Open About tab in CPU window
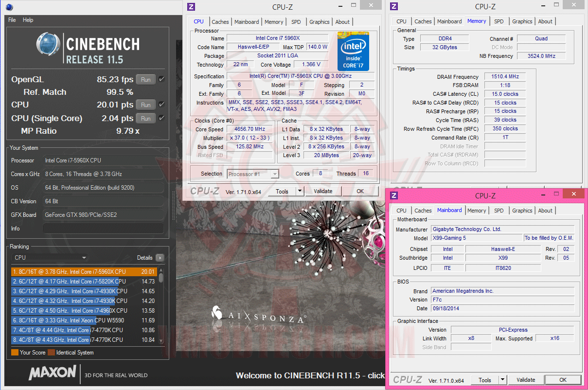The width and height of the screenshot is (588, 390). pos(342,22)
